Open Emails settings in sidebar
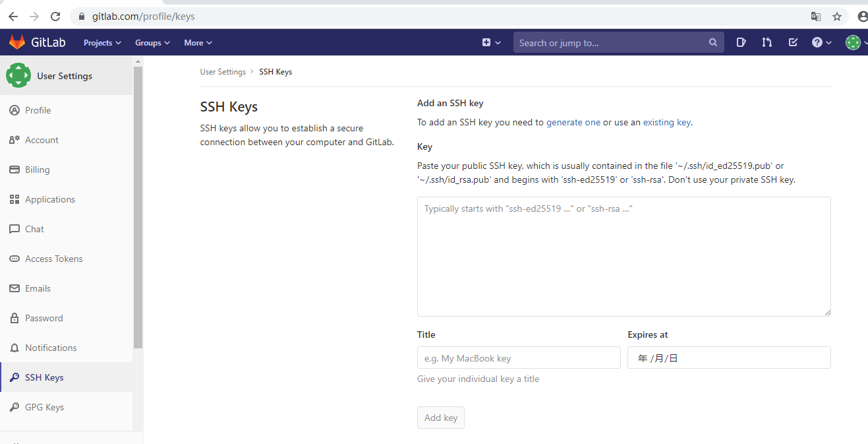 (67, 288)
